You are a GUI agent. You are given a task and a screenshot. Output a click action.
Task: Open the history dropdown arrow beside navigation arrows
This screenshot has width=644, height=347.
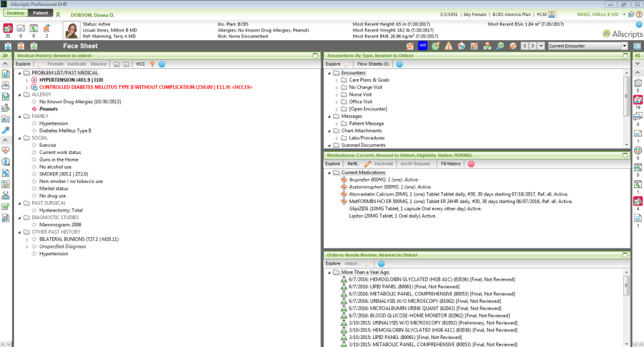pos(541,46)
